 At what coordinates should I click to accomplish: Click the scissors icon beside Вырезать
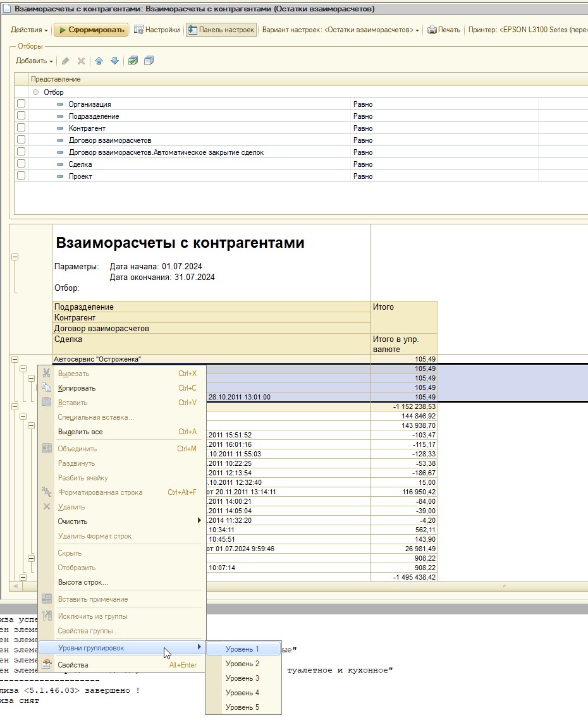(46, 373)
